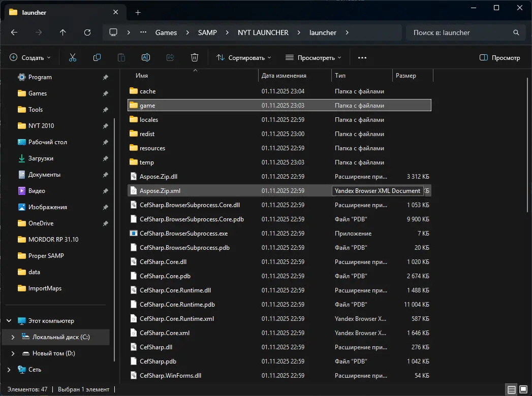Open a new tab with plus button
Image resolution: width=532 pixels, height=396 pixels.
[138, 12]
